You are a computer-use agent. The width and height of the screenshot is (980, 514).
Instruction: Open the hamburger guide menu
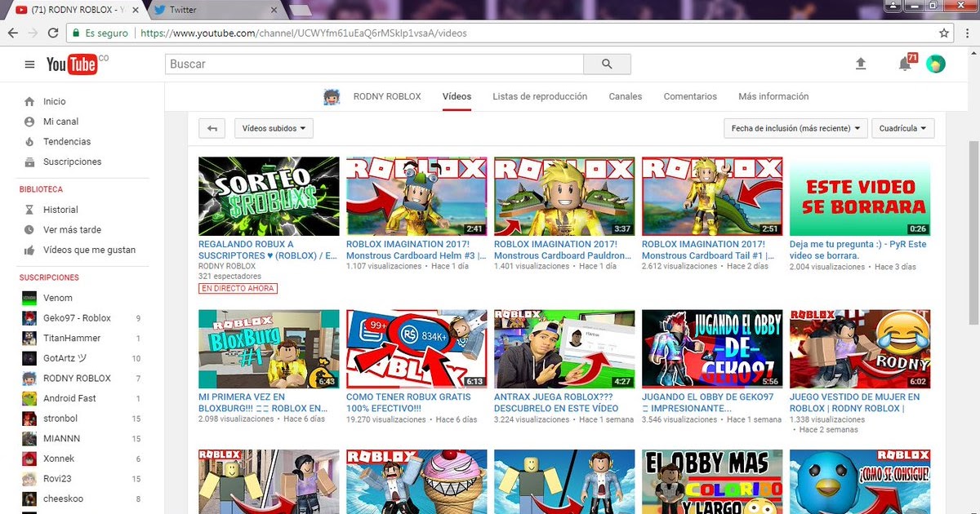tap(30, 64)
